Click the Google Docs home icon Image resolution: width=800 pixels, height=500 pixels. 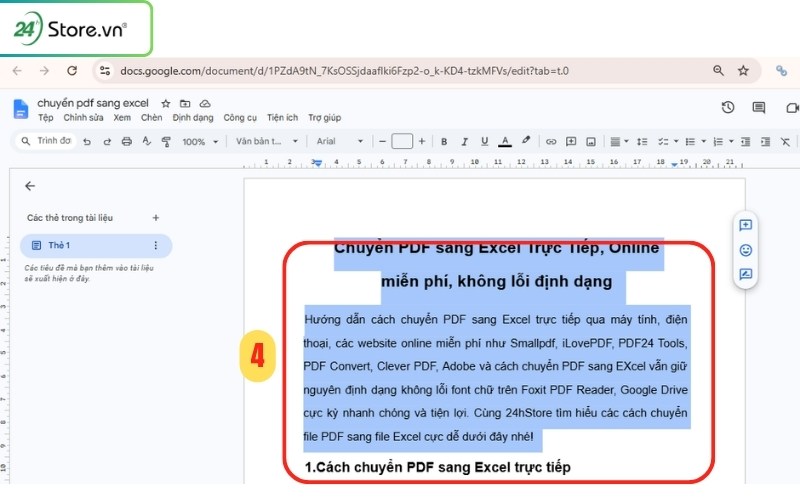pyautogui.click(x=20, y=109)
